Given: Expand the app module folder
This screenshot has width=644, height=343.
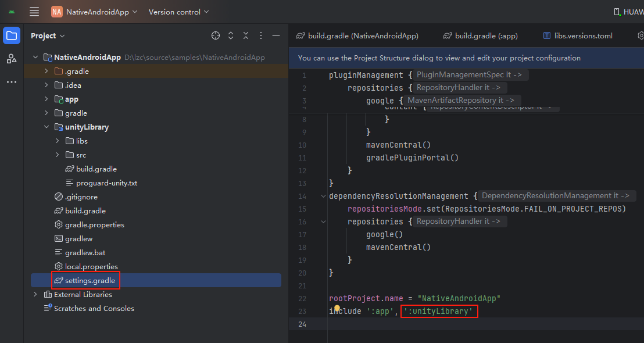Looking at the screenshot, I should (46, 99).
